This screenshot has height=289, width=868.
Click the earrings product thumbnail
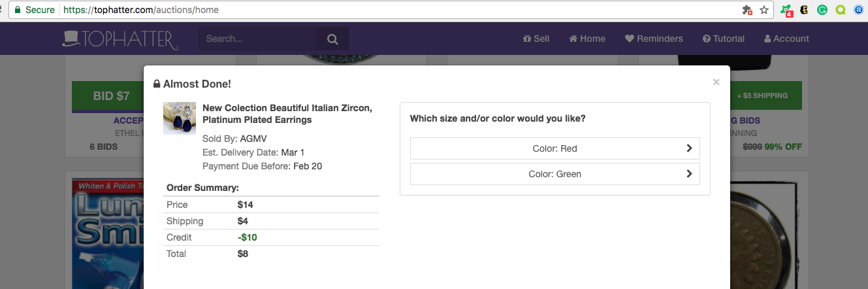click(179, 118)
